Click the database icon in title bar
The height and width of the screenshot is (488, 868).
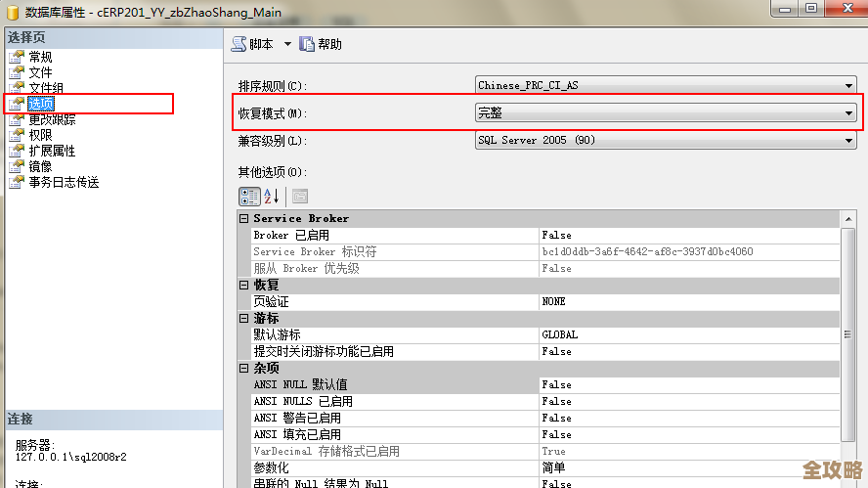12,12
